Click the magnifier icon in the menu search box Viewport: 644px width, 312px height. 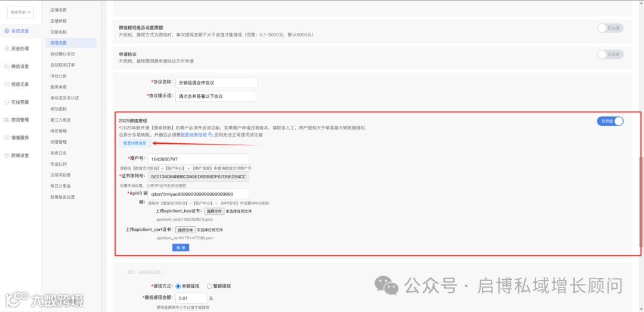[29, 13]
